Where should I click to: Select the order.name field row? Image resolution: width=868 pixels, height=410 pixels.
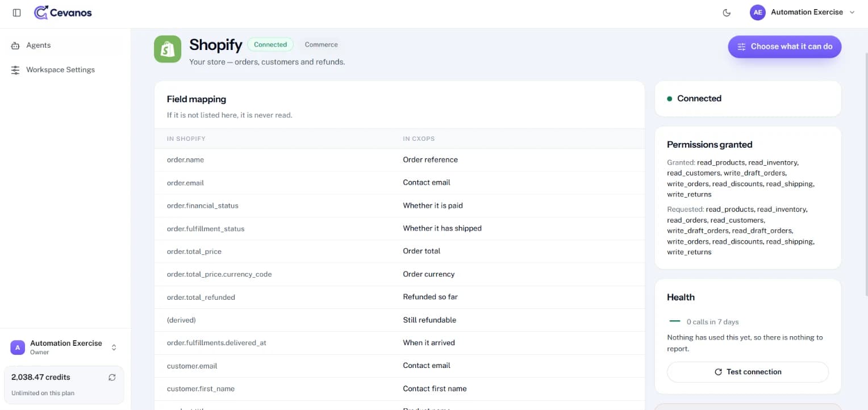coord(399,160)
